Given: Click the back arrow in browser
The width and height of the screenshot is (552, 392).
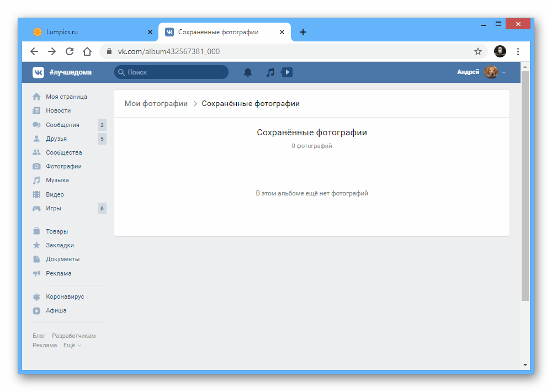Looking at the screenshot, I should (34, 51).
